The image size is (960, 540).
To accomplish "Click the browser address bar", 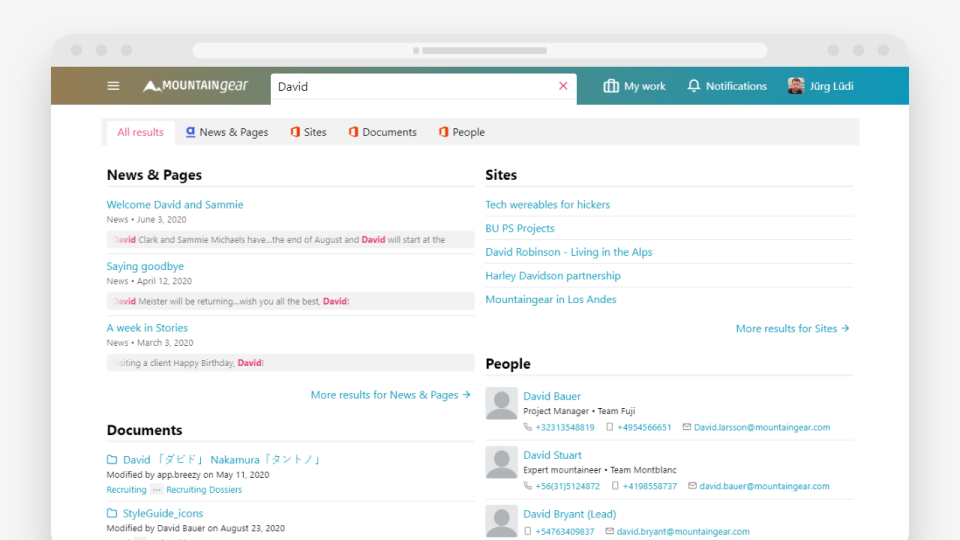I will point(480,50).
